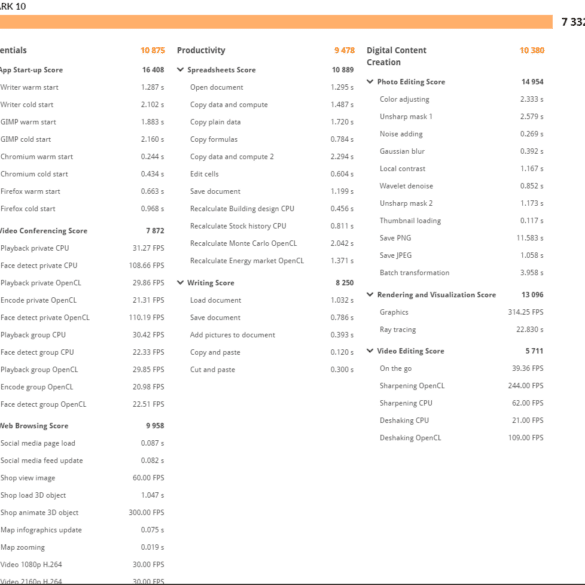The width and height of the screenshot is (585, 585).
Task: Collapse the Writing Score section
Action: pos(180,283)
